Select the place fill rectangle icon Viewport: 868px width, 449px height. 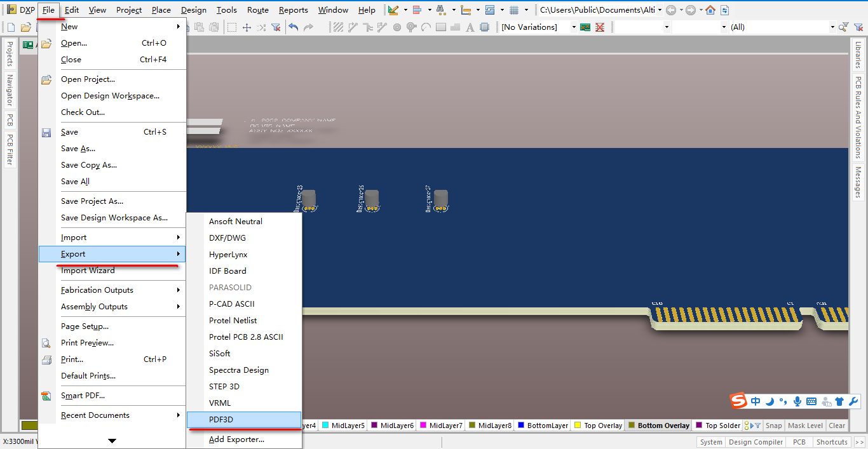pos(440,27)
